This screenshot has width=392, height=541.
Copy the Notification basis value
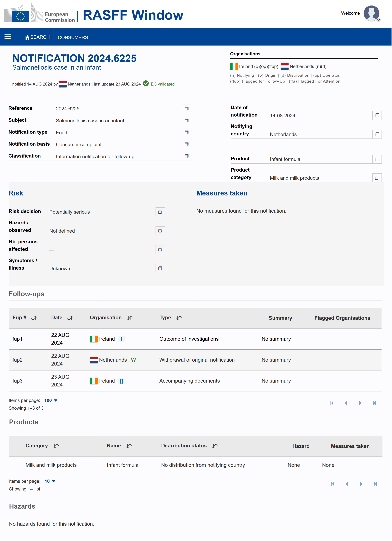(x=186, y=144)
